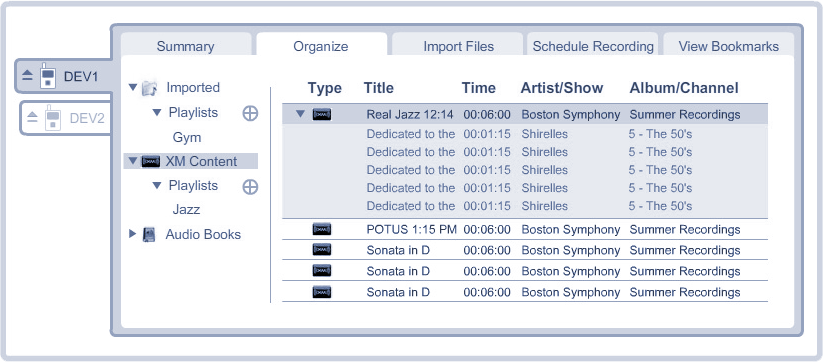Viewport: 823px width, 362px height.
Task: Select the Jazz playlist
Action: pyautogui.click(x=186, y=210)
